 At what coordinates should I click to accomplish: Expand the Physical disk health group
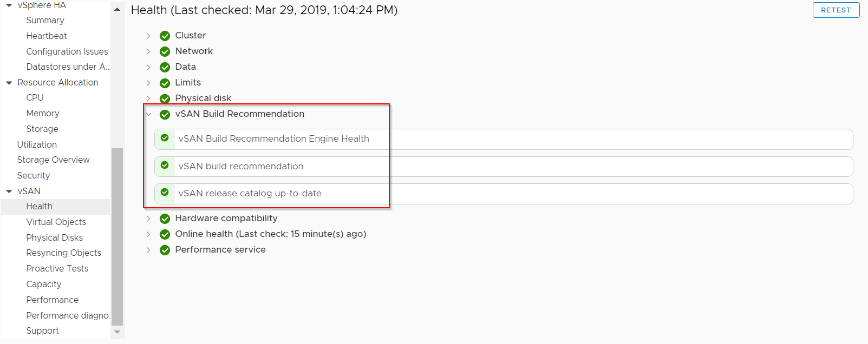coord(148,98)
